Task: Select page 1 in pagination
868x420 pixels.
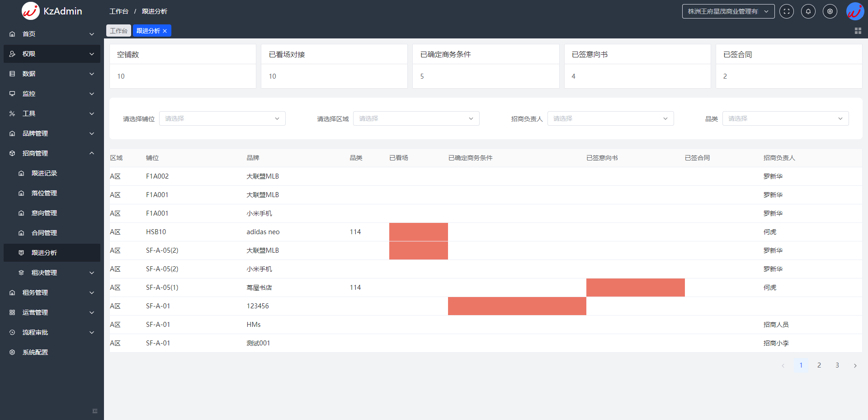Action: tap(801, 365)
